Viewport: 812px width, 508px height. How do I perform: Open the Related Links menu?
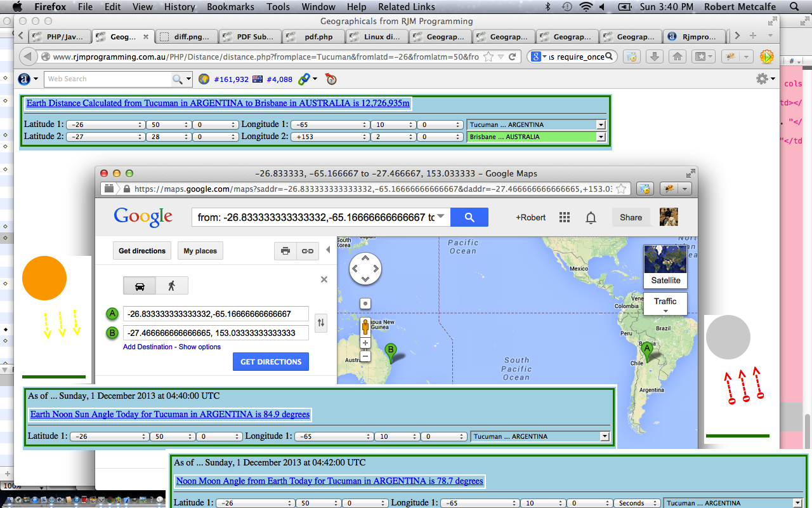[407, 7]
